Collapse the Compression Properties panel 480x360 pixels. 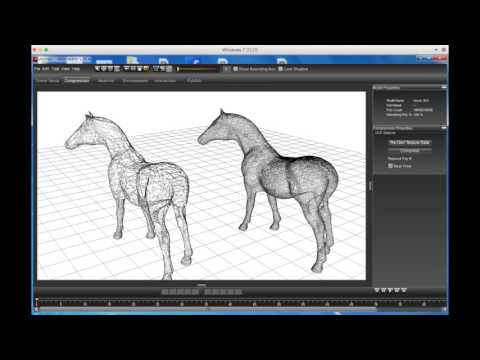pyautogui.click(x=444, y=128)
